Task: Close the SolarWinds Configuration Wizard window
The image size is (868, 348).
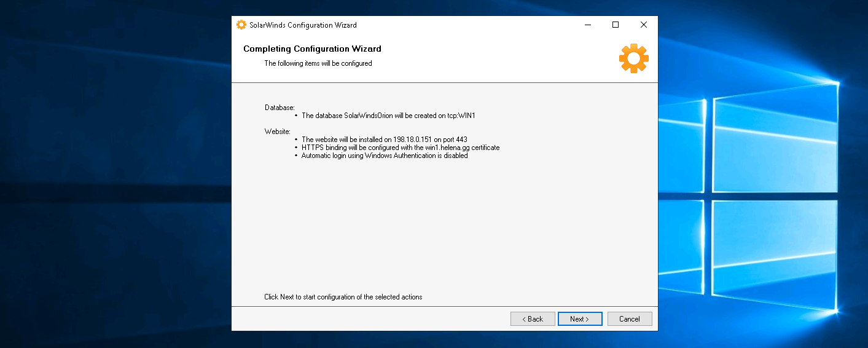Action: pyautogui.click(x=643, y=25)
